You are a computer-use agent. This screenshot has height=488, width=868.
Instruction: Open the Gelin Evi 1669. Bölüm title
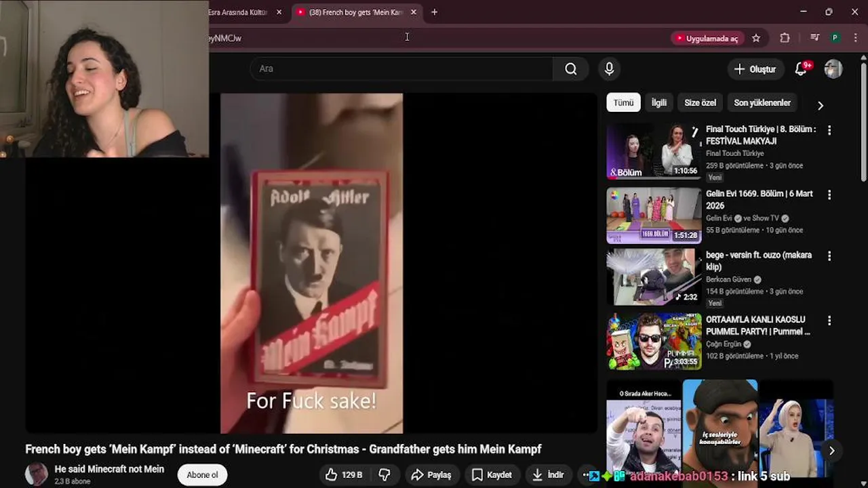pyautogui.click(x=759, y=199)
